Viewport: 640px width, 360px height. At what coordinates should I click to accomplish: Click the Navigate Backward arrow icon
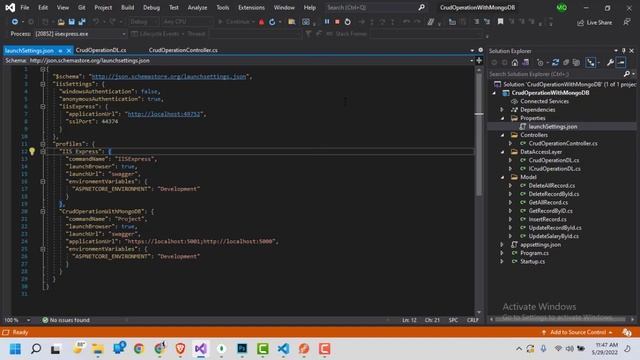[x=15, y=22]
